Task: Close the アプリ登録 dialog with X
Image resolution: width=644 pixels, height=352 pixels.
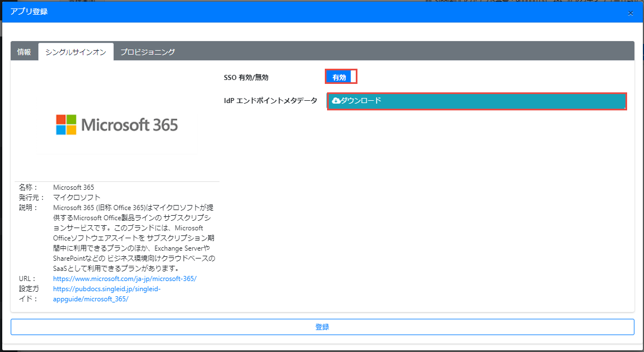Action: coord(630,13)
